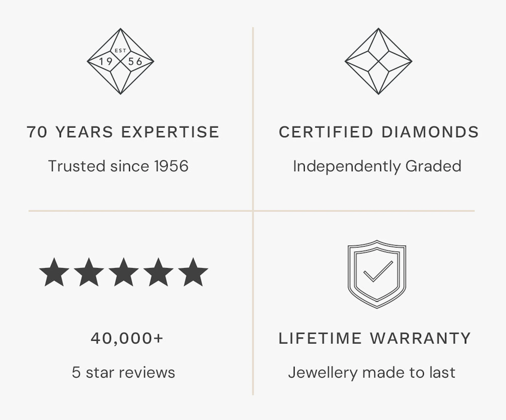
Task: Select the third (middle) rating star
Action: [124, 273]
